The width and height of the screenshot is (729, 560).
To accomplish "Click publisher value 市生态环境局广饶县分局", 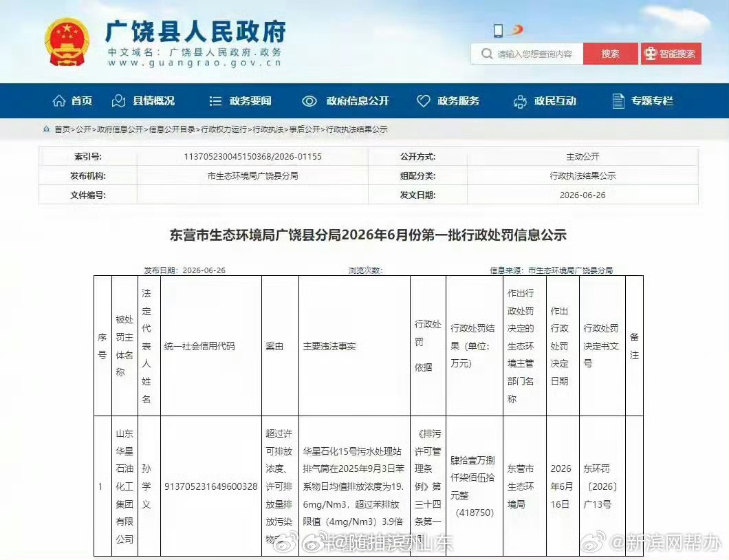I will click(253, 176).
